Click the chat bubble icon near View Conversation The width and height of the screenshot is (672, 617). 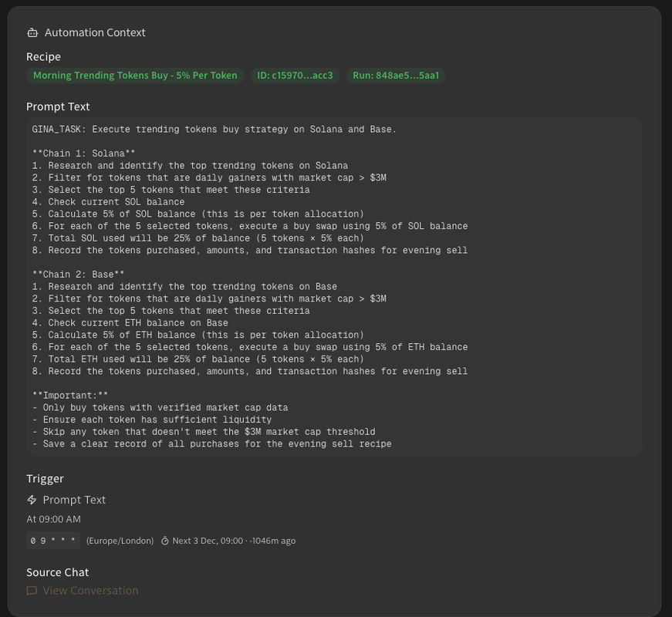click(x=32, y=591)
